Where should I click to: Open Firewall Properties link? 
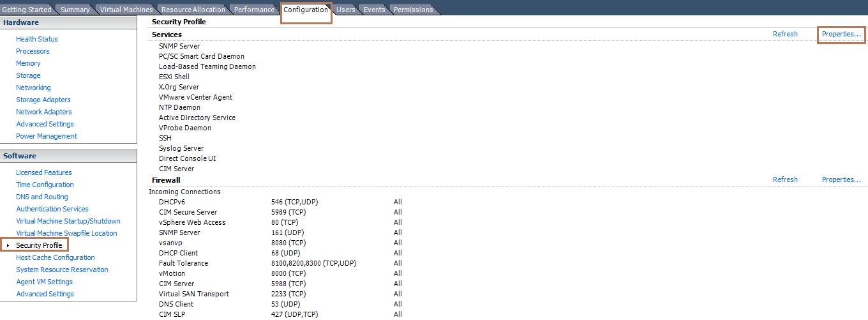[841, 179]
